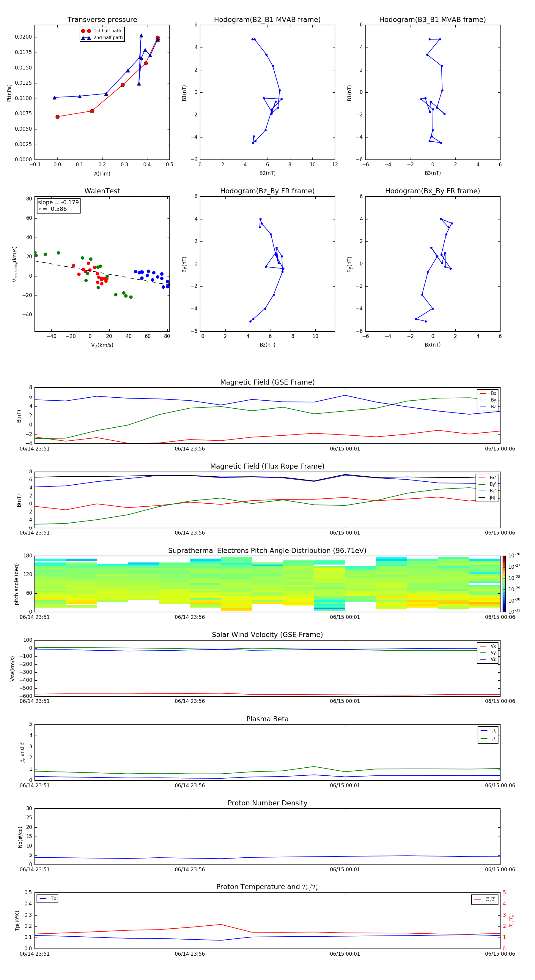535x980 pixels.
Task: Click the pitch angle colorbar scale
Action: [504, 584]
